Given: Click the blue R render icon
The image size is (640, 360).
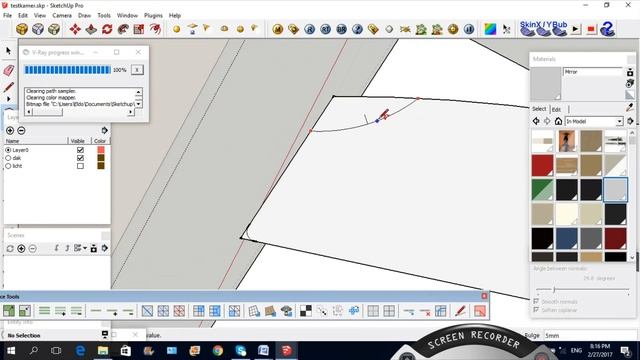Looking at the screenshot, I should [x=309, y=29].
